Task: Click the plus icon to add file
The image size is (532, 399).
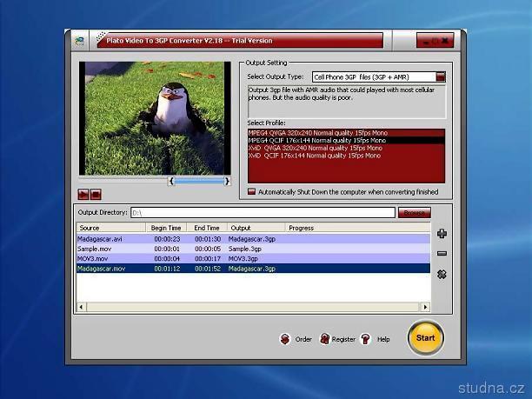Action: pos(442,233)
